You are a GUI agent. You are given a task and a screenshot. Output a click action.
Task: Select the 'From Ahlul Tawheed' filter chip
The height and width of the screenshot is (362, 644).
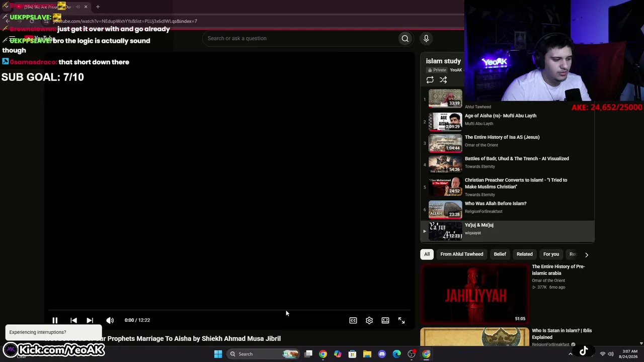pyautogui.click(x=461, y=254)
